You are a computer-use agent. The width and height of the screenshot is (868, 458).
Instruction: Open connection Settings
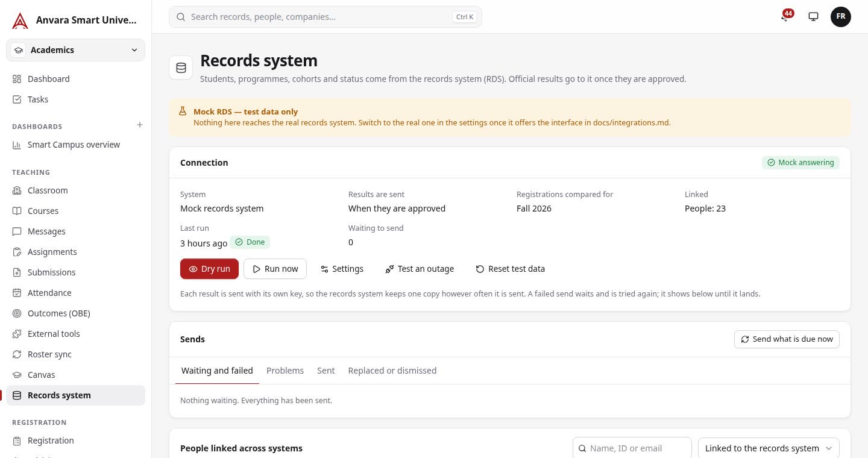(342, 269)
